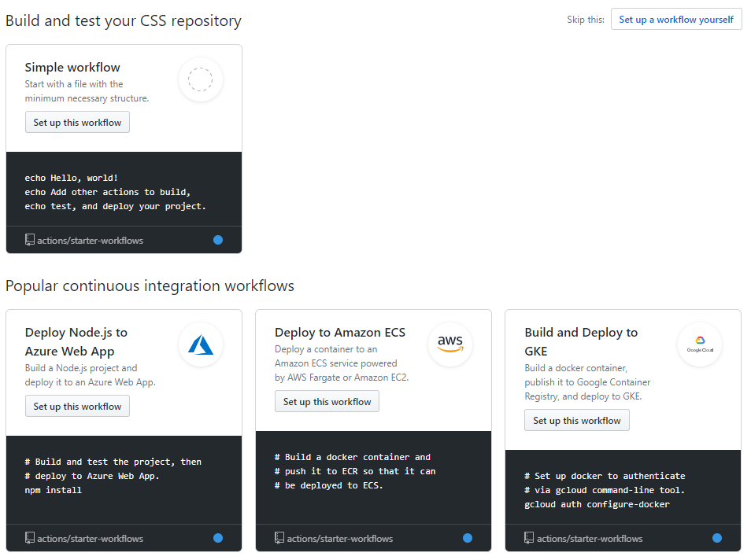
Task: Click blue dot in Simple workflow footer
Action: pyautogui.click(x=218, y=240)
